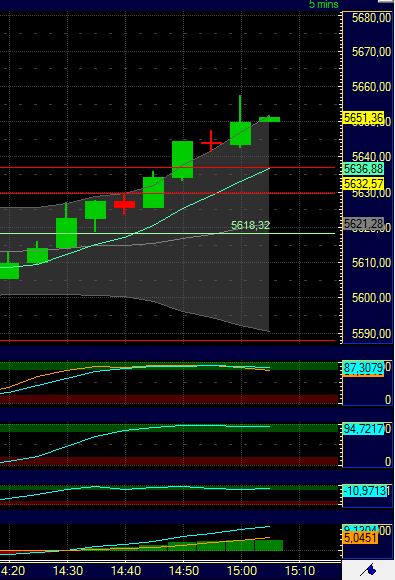This screenshot has height=580, width=395.
Task: Select the 94,7217 indicator value tag
Action: point(363,429)
